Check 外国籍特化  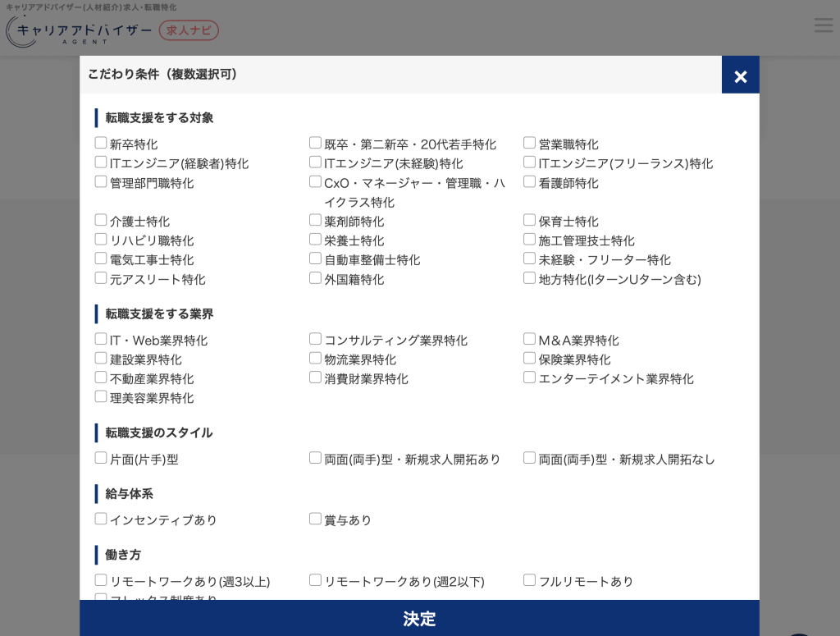coord(315,277)
